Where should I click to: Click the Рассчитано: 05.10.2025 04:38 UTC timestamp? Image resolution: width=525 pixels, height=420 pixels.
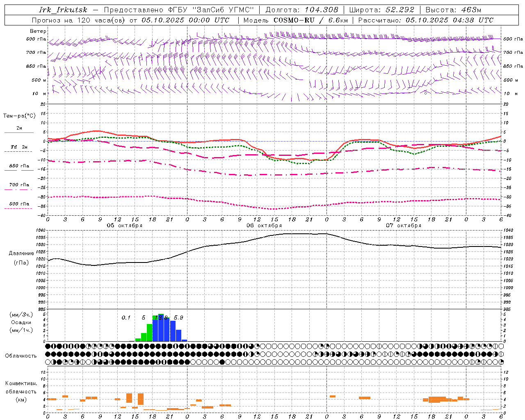pos(425,20)
